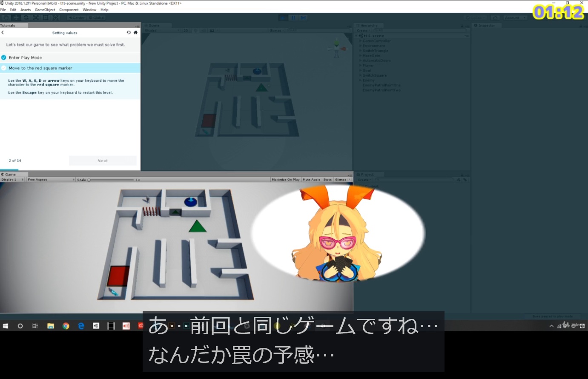
Task: Select the Move to the red square marker step
Action: [x=70, y=68]
